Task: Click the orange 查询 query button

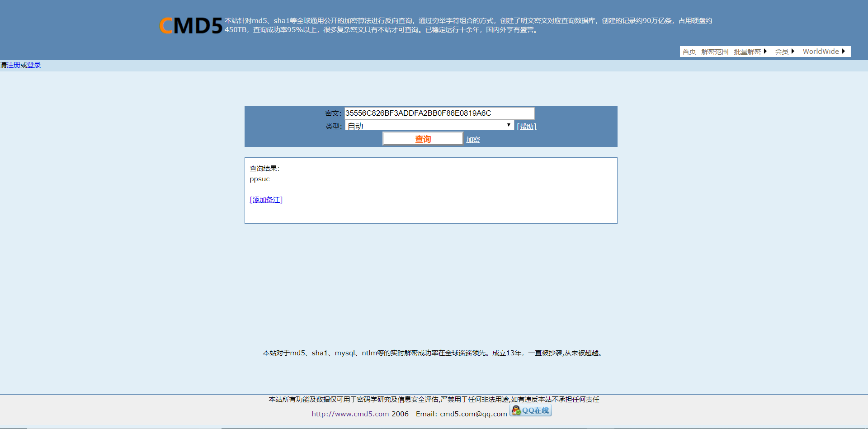Action: (423, 139)
